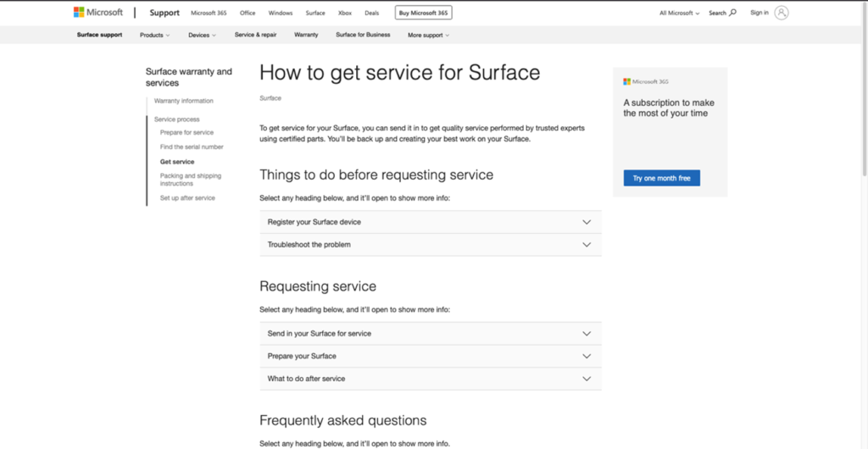Select Warranty information in the sidebar
This screenshot has height=449, width=868.
click(x=183, y=101)
